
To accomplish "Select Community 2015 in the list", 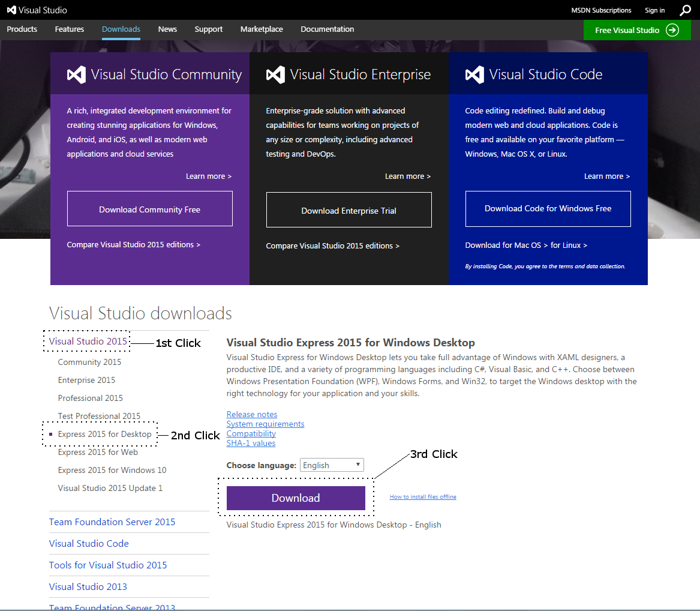I will (89, 363).
